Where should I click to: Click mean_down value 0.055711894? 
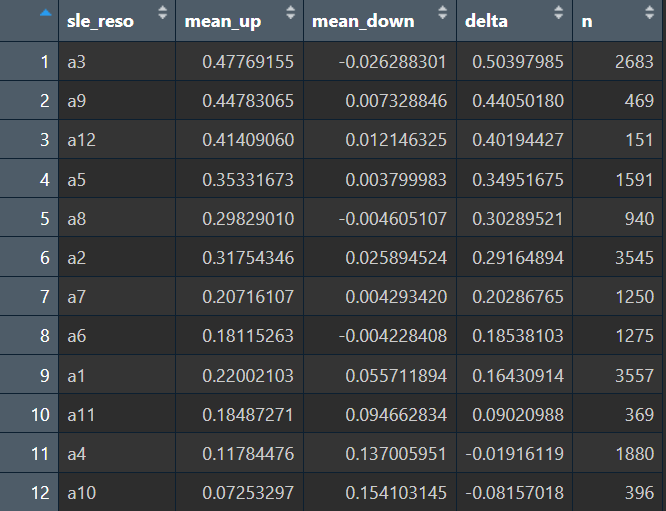coord(396,375)
